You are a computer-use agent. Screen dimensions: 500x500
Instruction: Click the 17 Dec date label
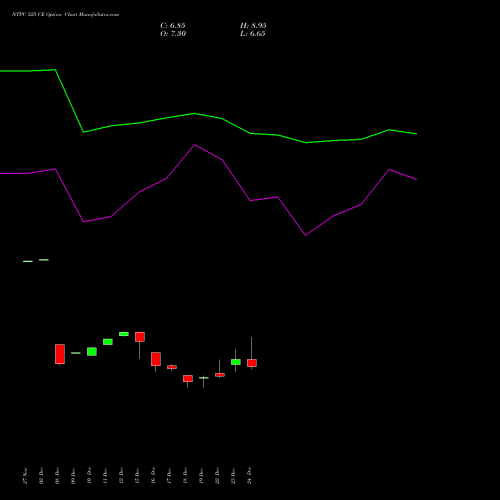[x=169, y=476]
